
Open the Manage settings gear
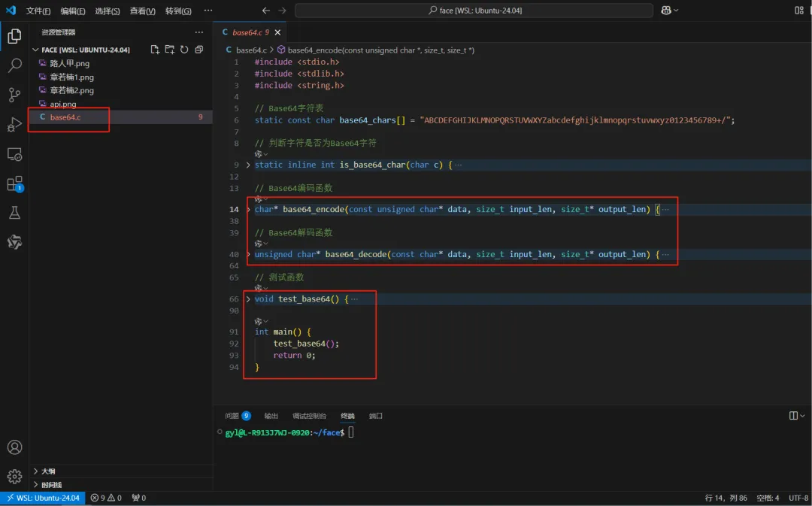[x=14, y=476]
